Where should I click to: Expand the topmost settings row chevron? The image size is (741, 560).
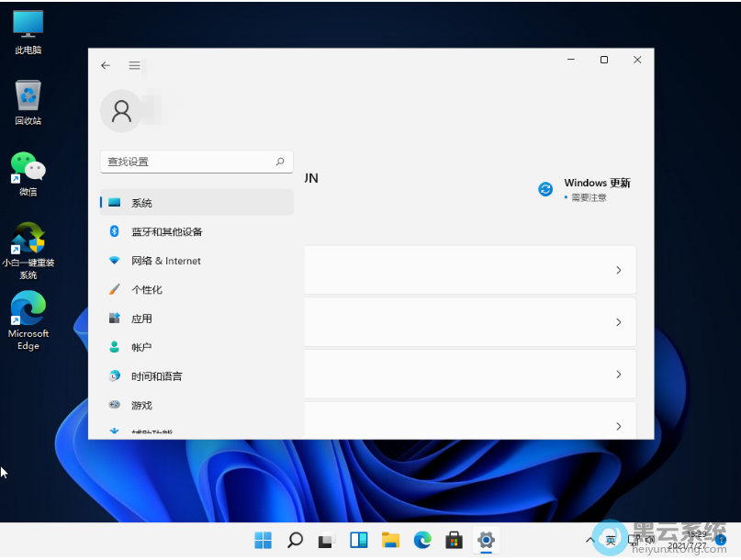click(618, 270)
